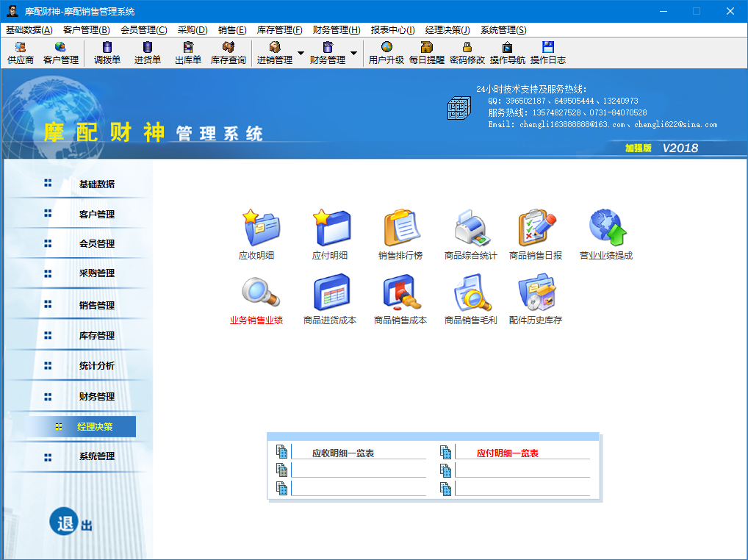Open the 供应商 toolbar icon
Image resolution: width=748 pixels, height=560 pixels.
(21, 53)
